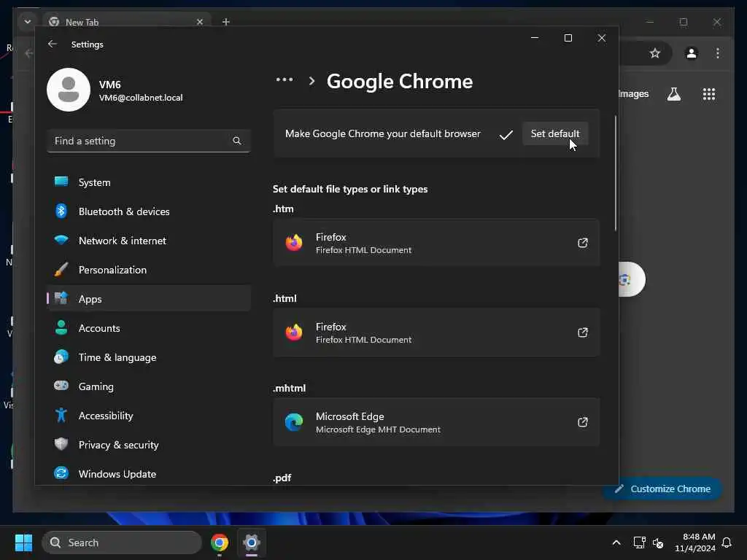747x560 pixels.
Task: Open Privacy & security settings
Action: [x=149, y=445]
